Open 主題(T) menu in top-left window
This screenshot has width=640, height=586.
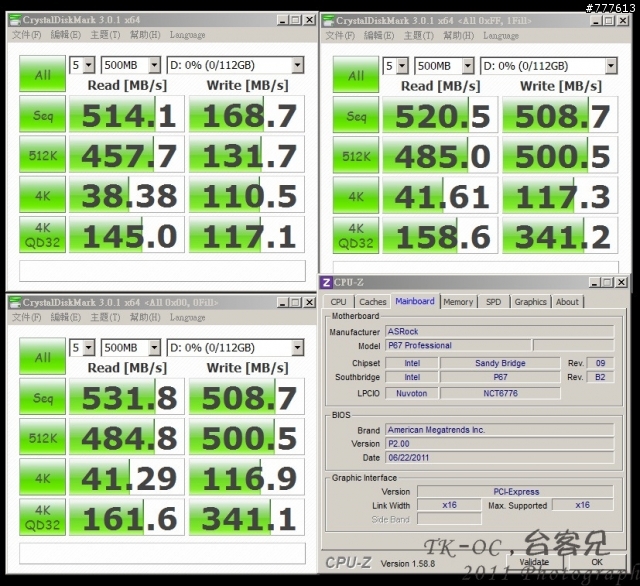(105, 35)
